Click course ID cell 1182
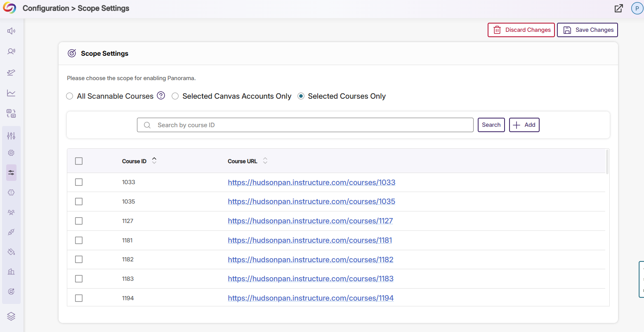The height and width of the screenshot is (332, 644). (128, 259)
